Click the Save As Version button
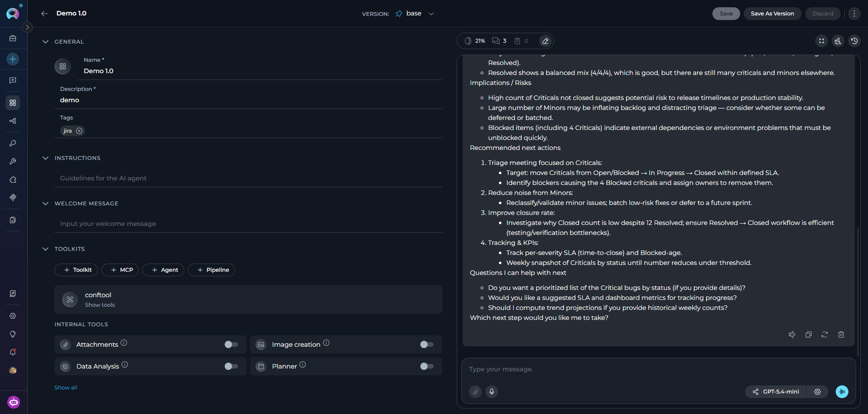This screenshot has height=414, width=868. pyautogui.click(x=772, y=14)
